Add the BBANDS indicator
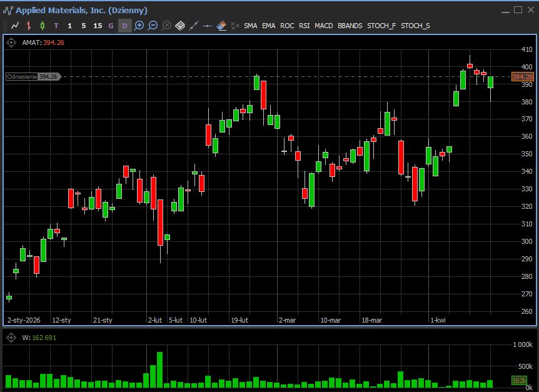539x392 pixels. pyautogui.click(x=349, y=26)
